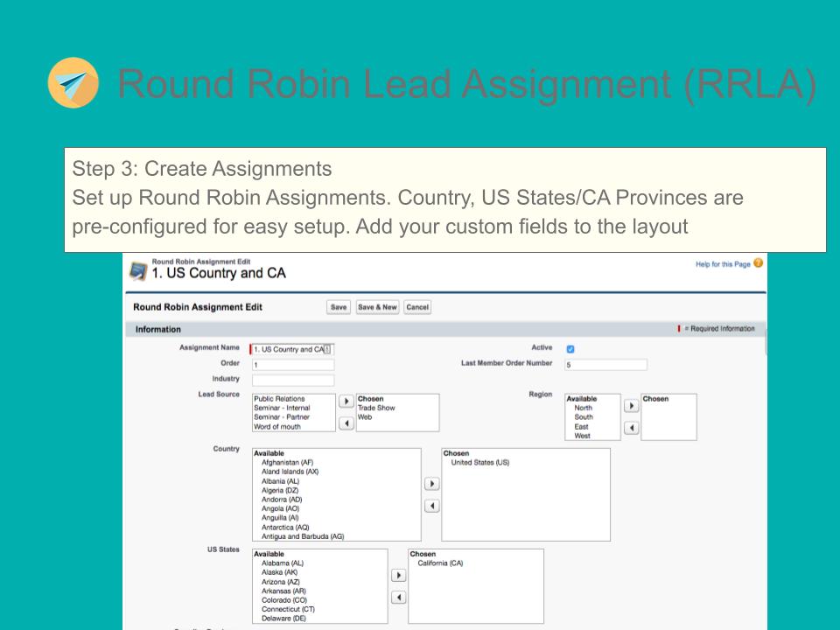
Task: Click the Last Member Order Number field
Action: coord(604,364)
